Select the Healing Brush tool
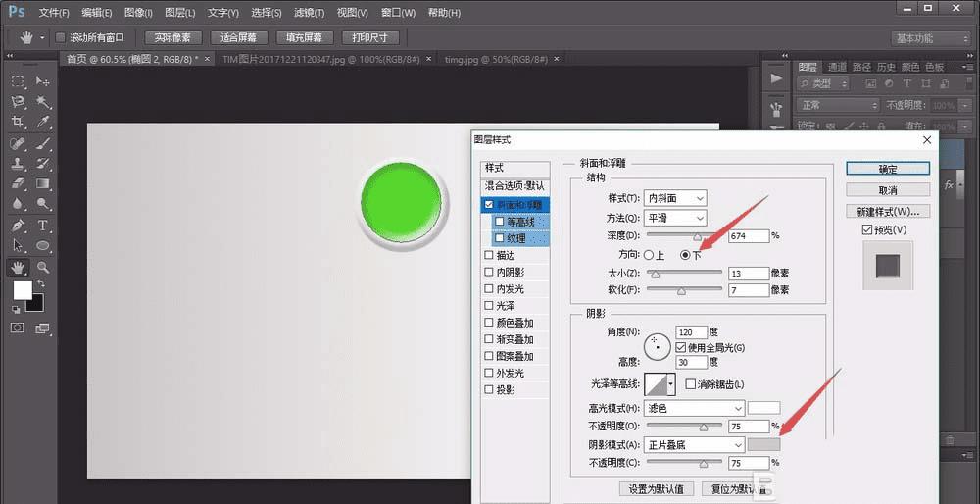980x504 pixels. point(18,143)
